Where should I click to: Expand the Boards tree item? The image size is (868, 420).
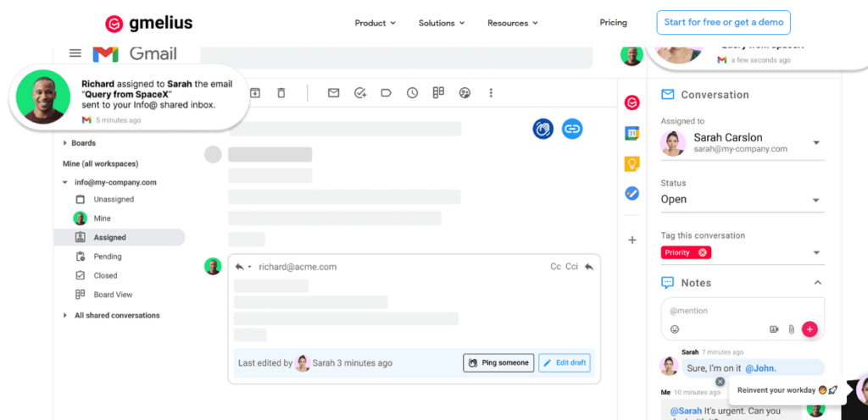[65, 142]
